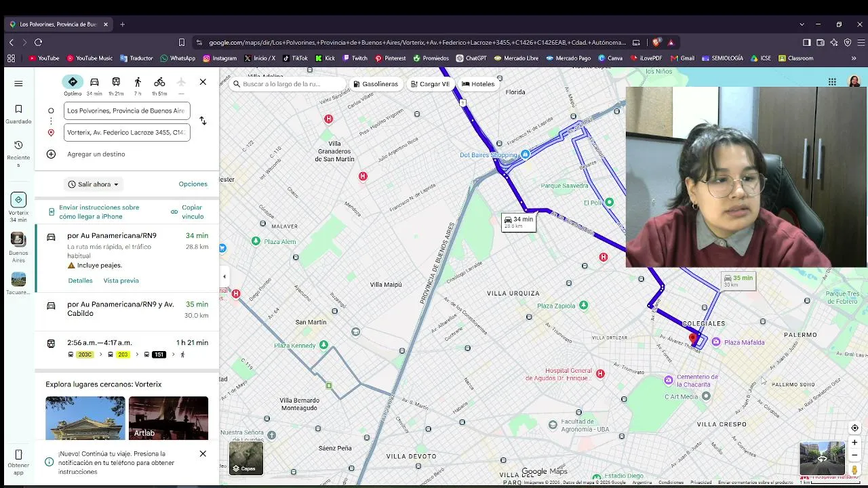Click the Plaza Mafalda map marker
This screenshot has height=488, width=868.
coord(717,342)
